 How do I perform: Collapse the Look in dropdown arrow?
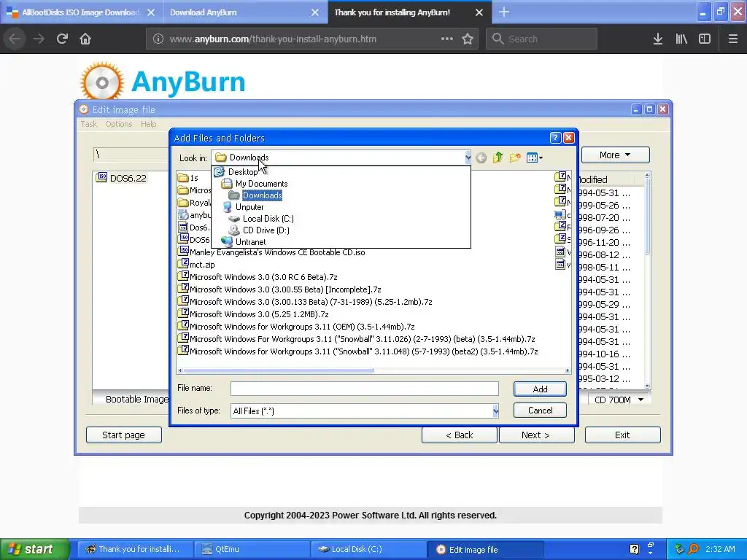[468, 157]
